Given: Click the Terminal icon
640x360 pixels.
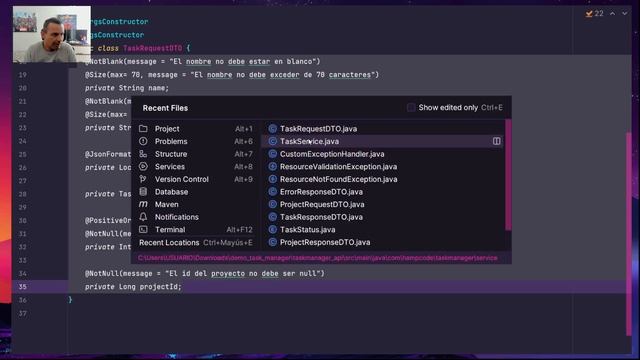Looking at the screenshot, I should [x=143, y=230].
